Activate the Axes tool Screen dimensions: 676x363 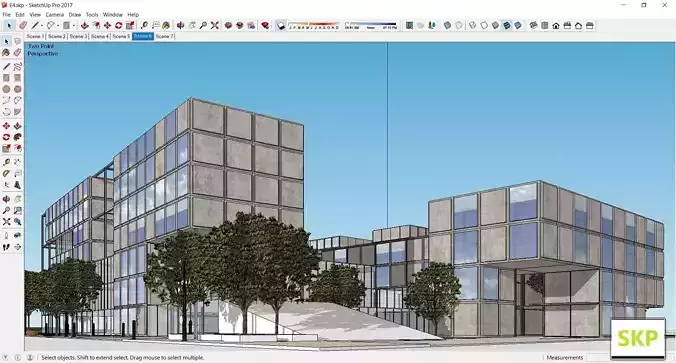point(6,185)
